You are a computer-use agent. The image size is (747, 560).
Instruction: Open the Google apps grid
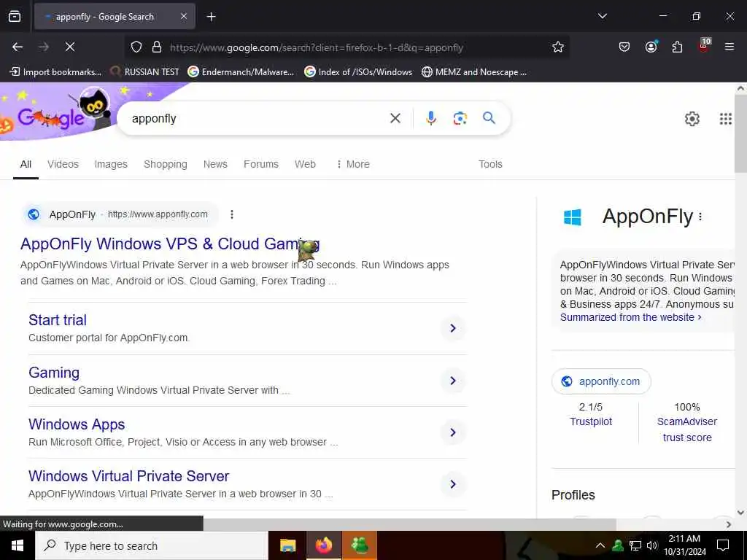725,119
